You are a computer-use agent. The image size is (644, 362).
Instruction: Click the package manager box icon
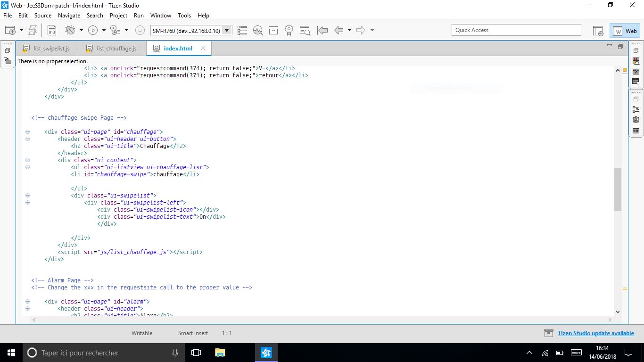tap(273, 30)
